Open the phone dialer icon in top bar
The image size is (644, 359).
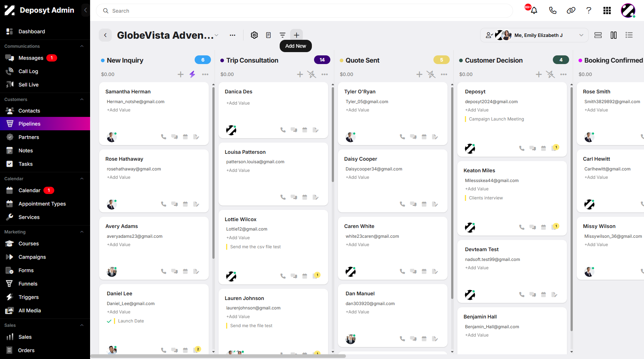(x=552, y=10)
